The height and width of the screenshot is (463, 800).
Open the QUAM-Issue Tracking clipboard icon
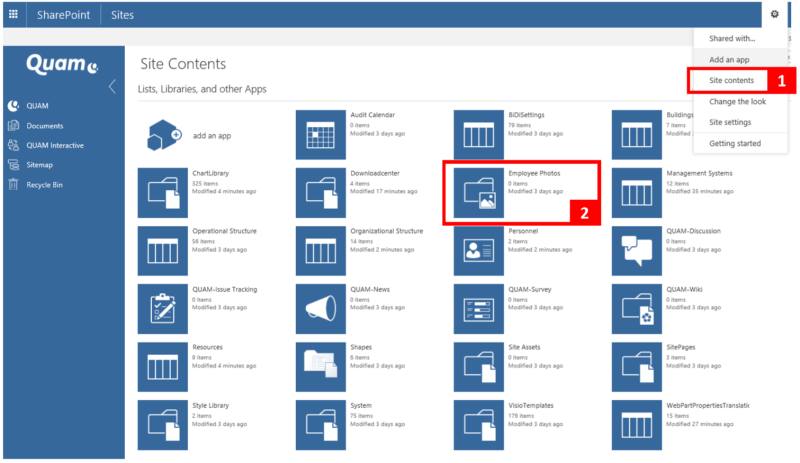tap(162, 309)
